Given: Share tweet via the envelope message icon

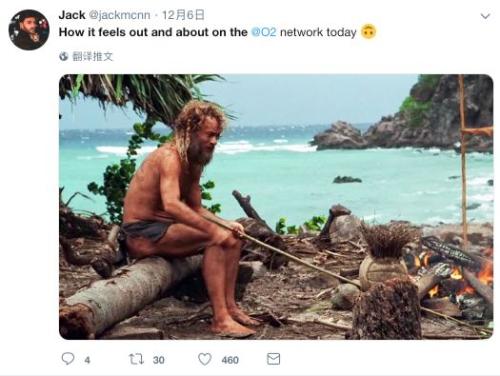Looking at the screenshot, I should point(273,359).
